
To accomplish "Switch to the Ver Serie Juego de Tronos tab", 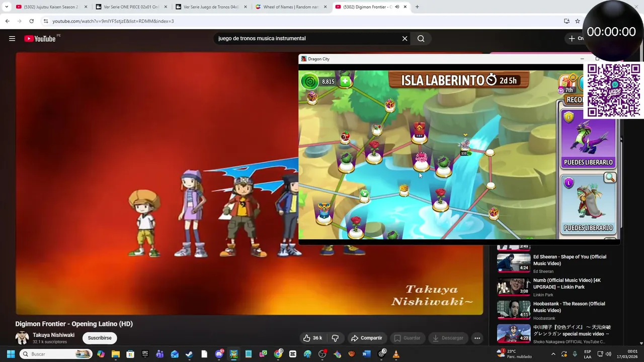I will pyautogui.click(x=211, y=7).
